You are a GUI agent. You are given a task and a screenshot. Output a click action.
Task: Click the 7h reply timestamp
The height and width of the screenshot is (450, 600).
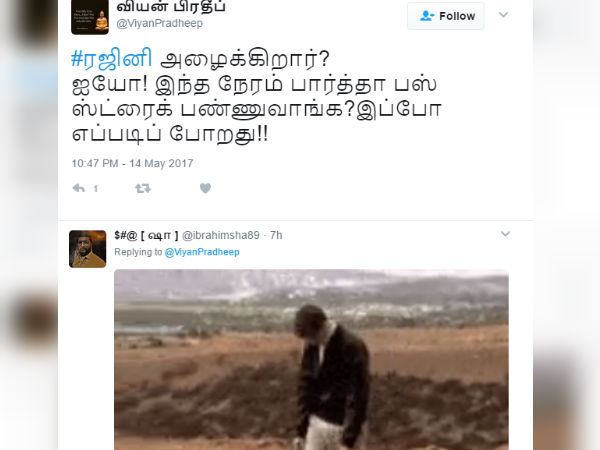[x=276, y=235]
